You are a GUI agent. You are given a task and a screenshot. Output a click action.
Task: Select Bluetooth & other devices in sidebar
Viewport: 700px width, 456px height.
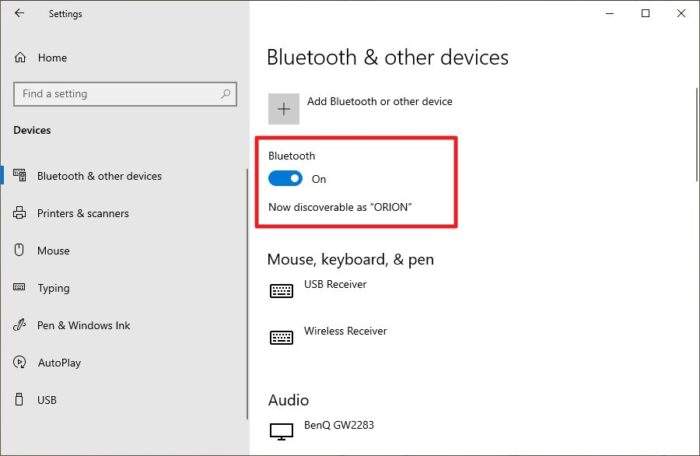tap(99, 176)
